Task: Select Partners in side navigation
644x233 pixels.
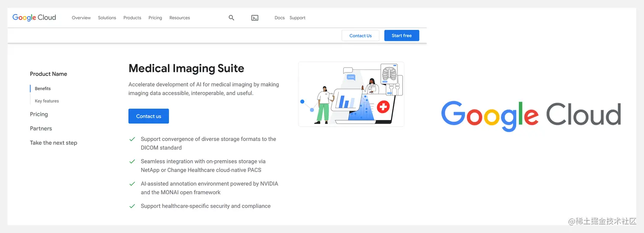Action: click(x=41, y=128)
